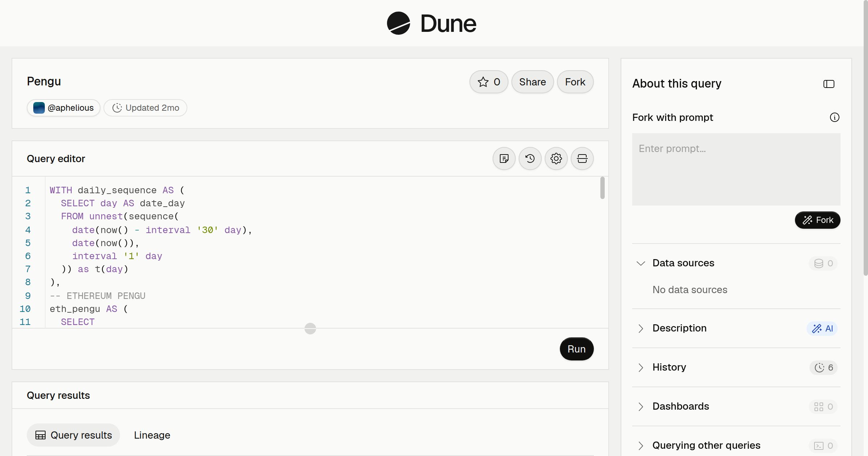Click the query editor vertical scrollbar
The width and height of the screenshot is (868, 456).
602,188
